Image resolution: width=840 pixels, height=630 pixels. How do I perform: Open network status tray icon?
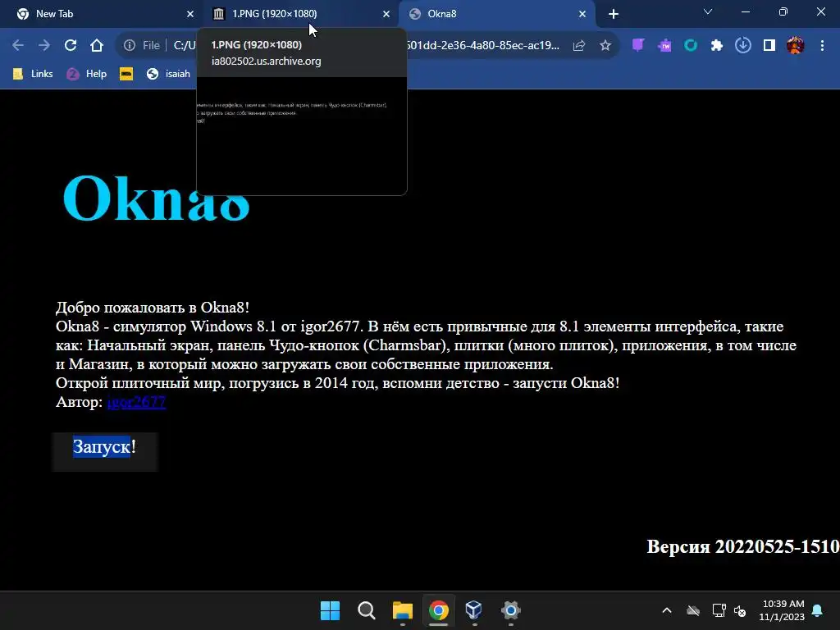(x=719, y=610)
